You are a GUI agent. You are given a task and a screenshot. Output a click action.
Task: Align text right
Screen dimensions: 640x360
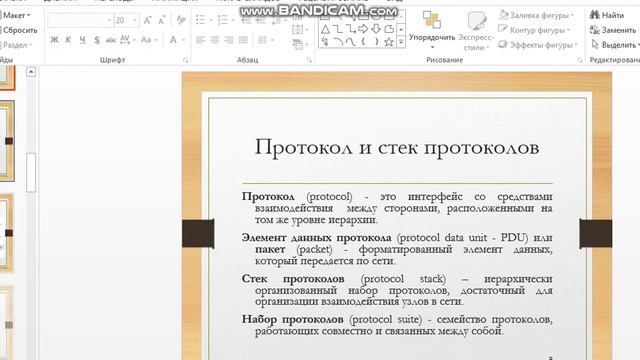[229, 40]
